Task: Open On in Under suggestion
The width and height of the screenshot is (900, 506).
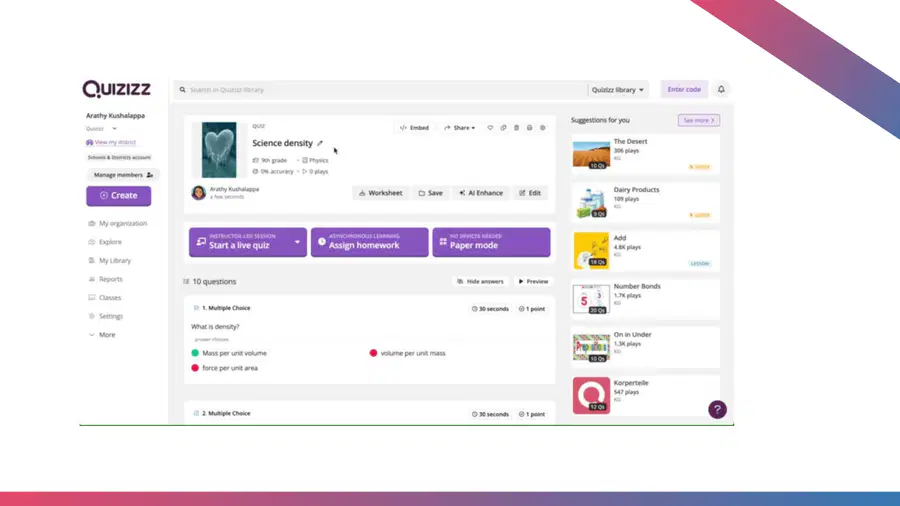Action: point(645,347)
